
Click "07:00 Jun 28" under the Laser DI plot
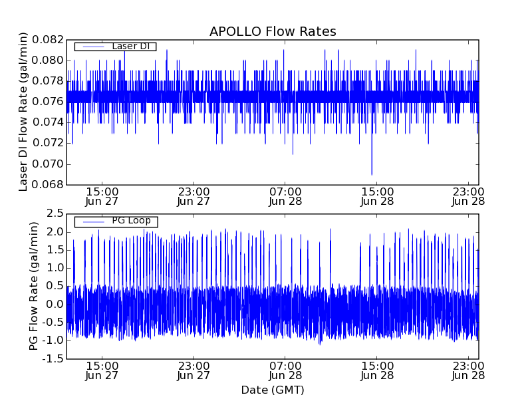pyautogui.click(x=285, y=196)
